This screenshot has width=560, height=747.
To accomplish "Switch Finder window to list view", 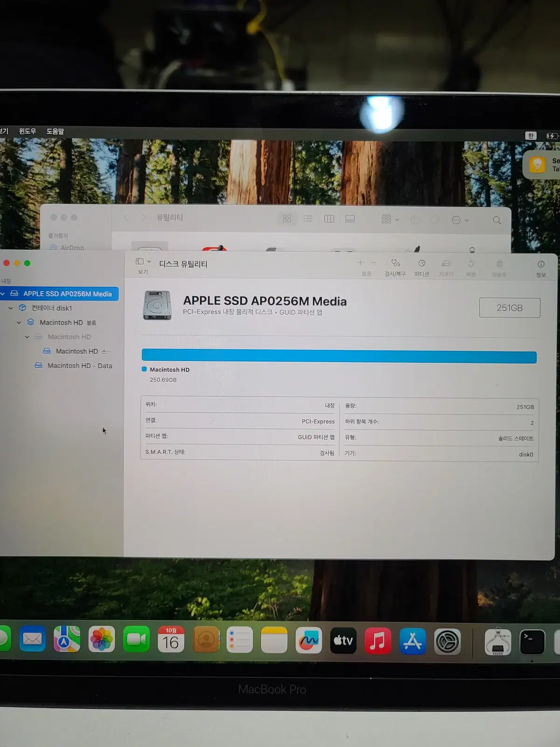I will tap(308, 218).
